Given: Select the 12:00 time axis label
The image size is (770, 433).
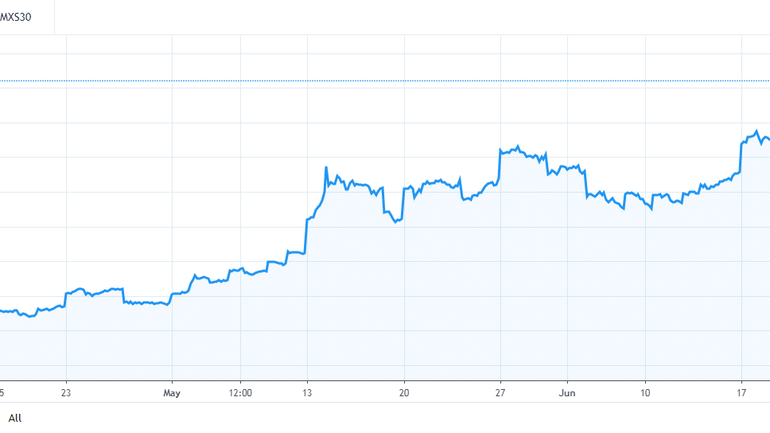Looking at the screenshot, I should pos(240,394).
